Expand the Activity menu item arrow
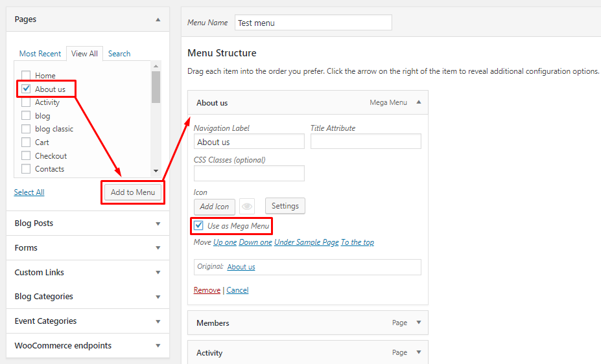 point(419,352)
